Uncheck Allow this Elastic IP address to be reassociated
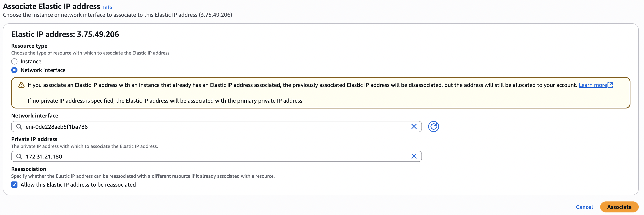 (15, 185)
